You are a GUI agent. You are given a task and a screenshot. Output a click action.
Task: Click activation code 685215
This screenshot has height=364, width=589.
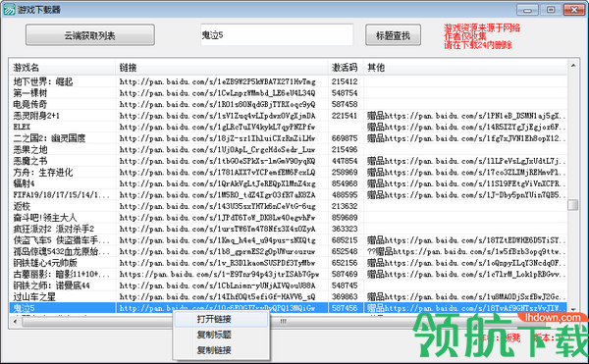(345, 240)
